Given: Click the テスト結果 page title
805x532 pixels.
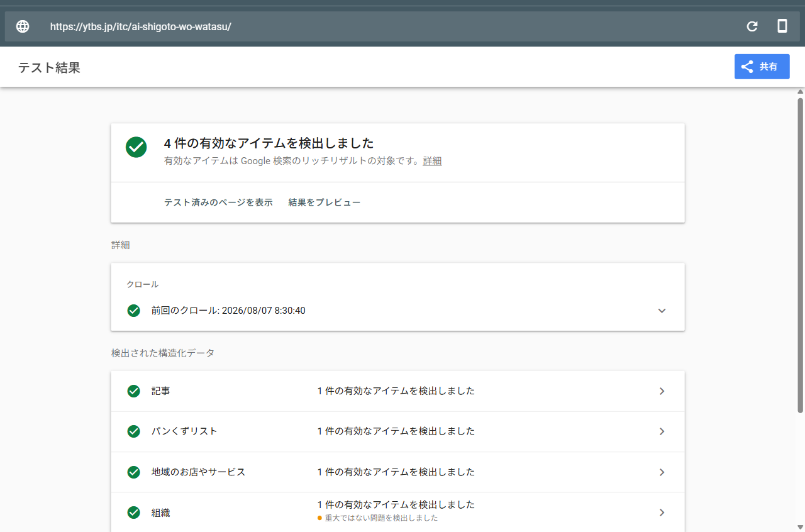Looking at the screenshot, I should 49,68.
